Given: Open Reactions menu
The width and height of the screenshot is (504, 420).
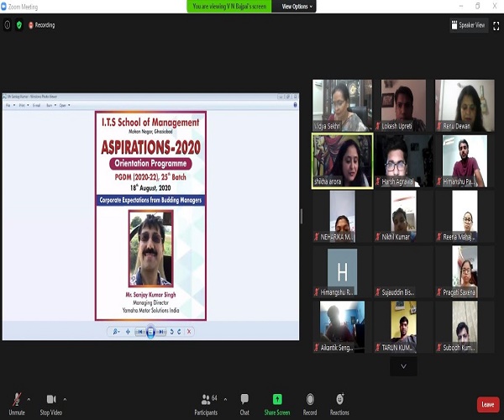Looking at the screenshot, I should click(339, 404).
